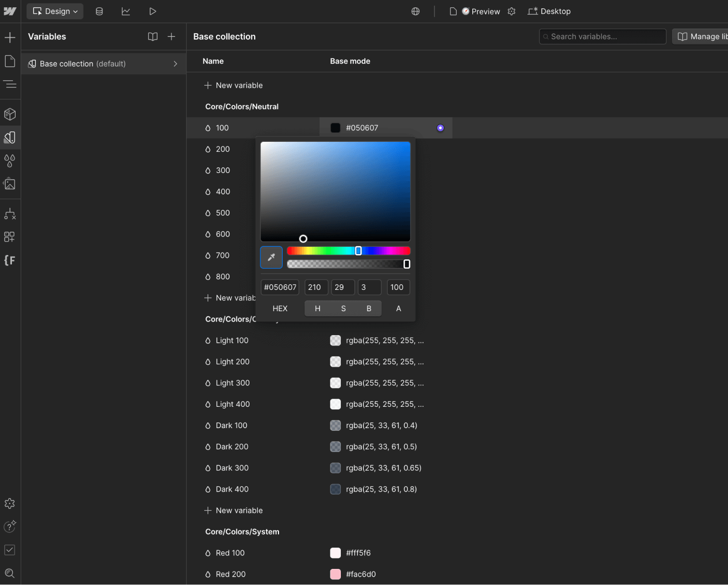This screenshot has height=585, width=728.
Task: Switch to HEX color input mode
Action: (x=280, y=308)
